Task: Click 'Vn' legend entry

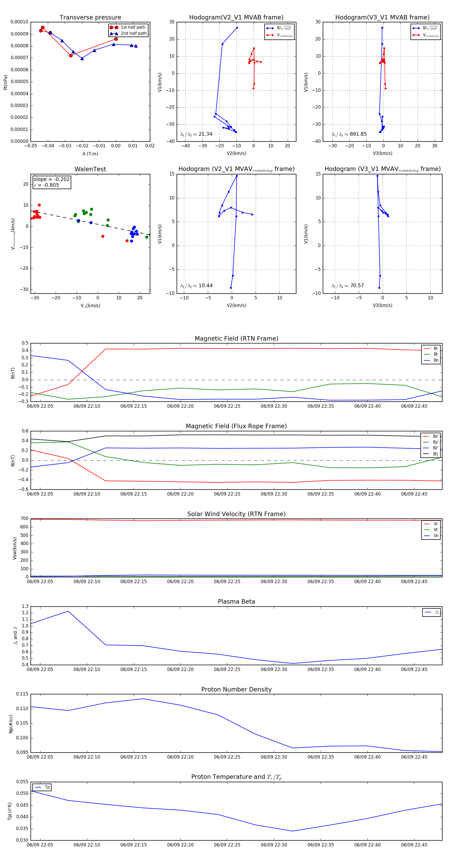Action: (x=431, y=536)
